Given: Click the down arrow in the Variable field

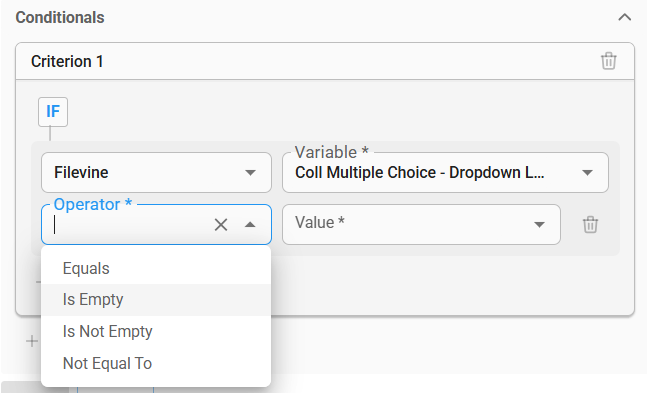Looking at the screenshot, I should coord(587,173).
